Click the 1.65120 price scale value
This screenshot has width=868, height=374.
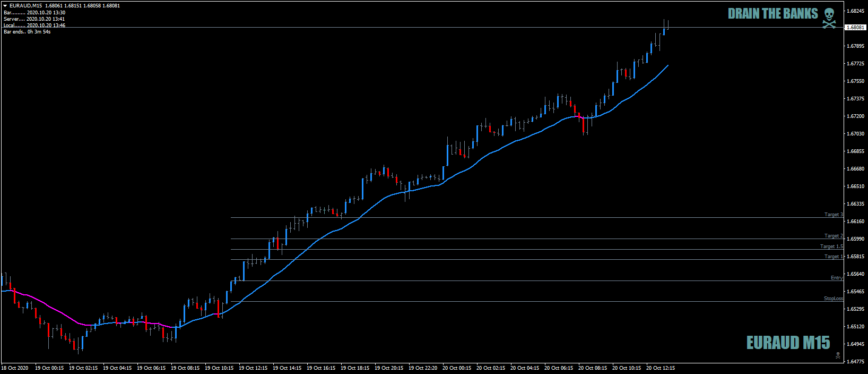pyautogui.click(x=856, y=327)
